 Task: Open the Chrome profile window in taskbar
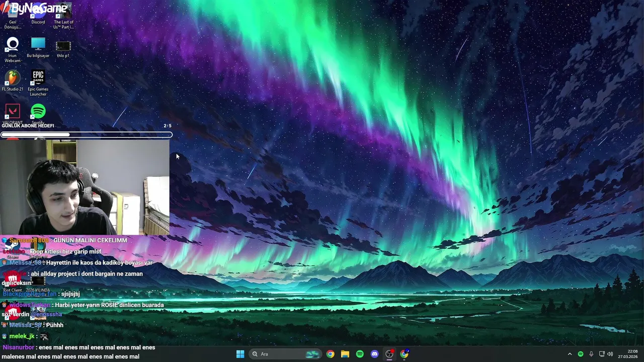404,354
